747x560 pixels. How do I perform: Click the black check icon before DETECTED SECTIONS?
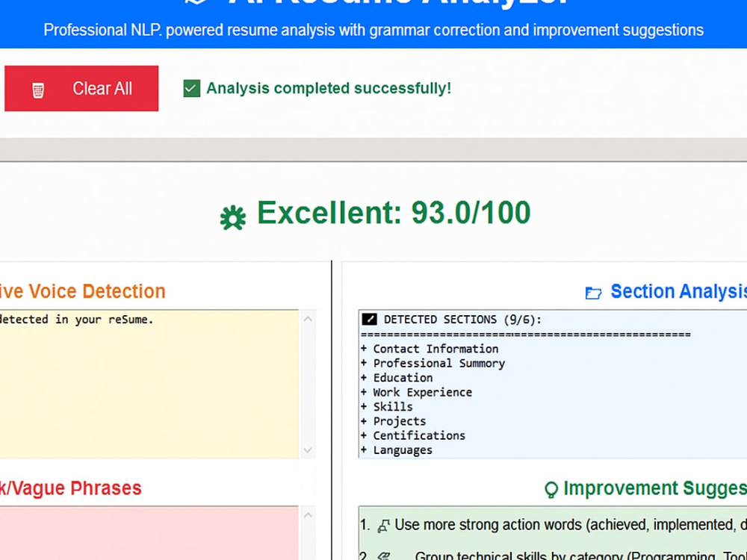369,319
